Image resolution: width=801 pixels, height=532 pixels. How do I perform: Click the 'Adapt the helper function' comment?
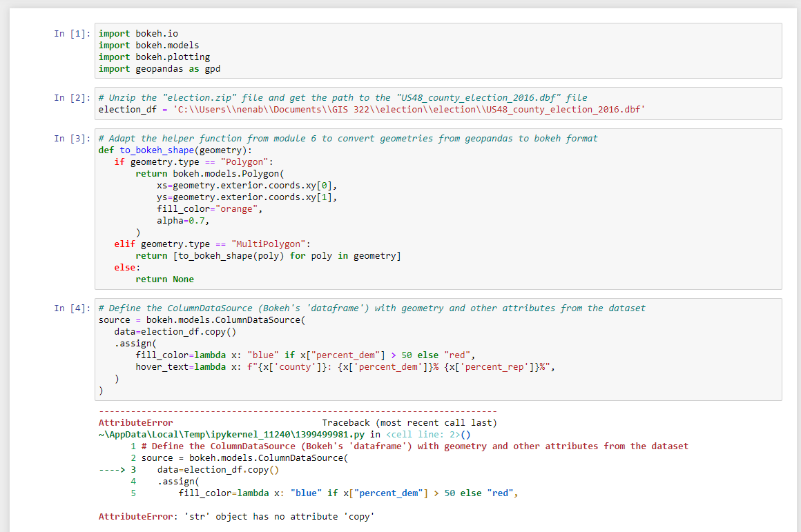(348, 139)
